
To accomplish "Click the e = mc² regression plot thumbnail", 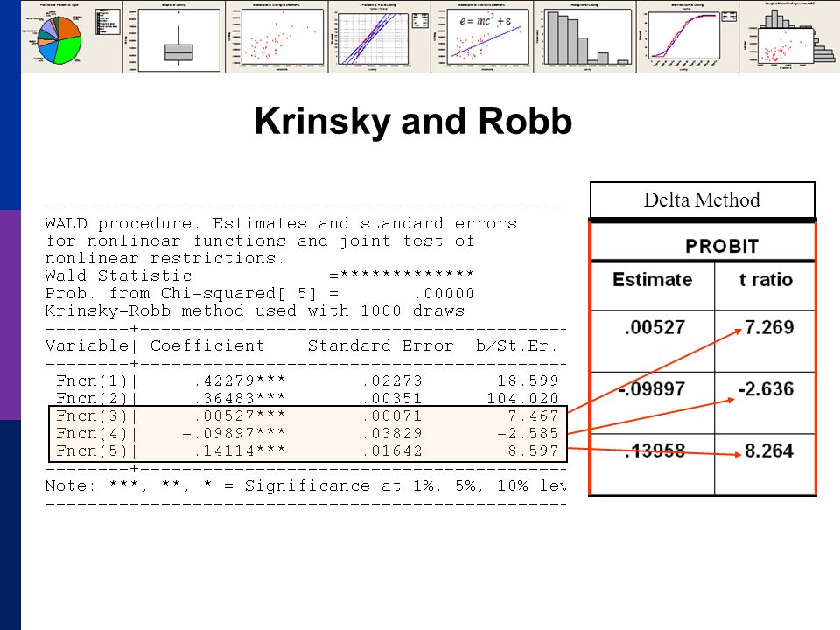I will pyautogui.click(x=482, y=37).
